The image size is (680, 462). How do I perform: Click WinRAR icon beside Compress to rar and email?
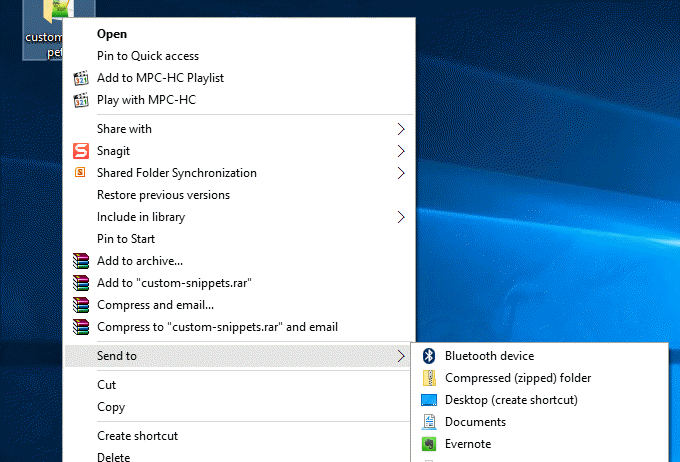(81, 327)
